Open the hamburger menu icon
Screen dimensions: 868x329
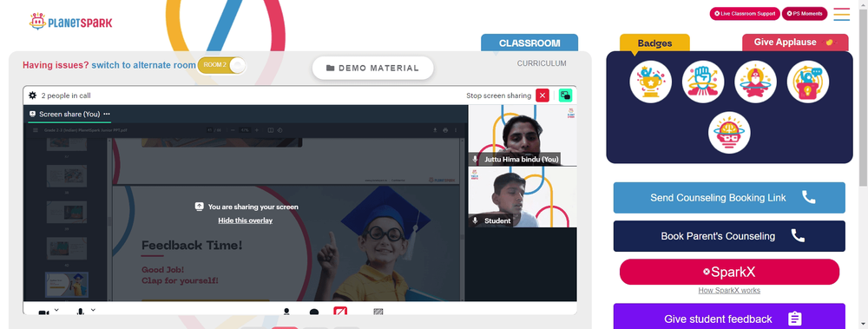[x=841, y=15]
